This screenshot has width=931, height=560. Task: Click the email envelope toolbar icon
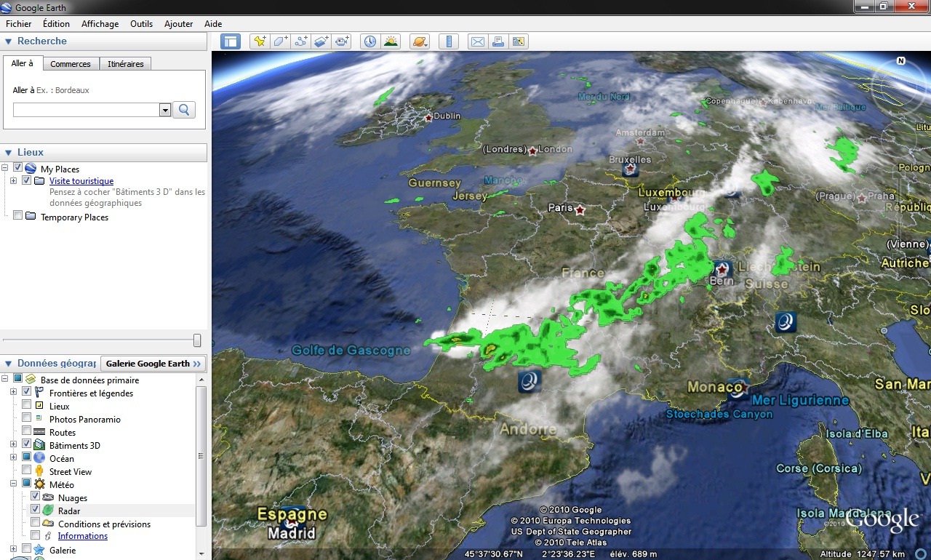477,41
